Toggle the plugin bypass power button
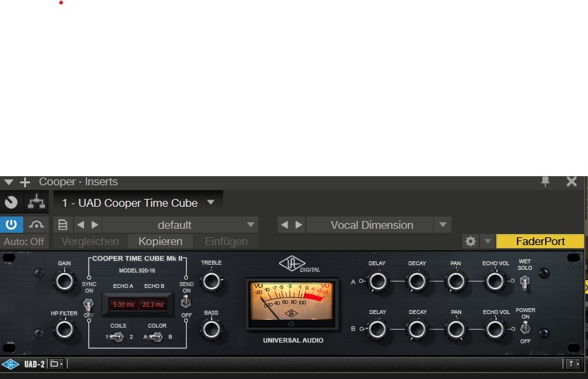Screen dimensions: 588x379 pyautogui.click(x=11, y=224)
